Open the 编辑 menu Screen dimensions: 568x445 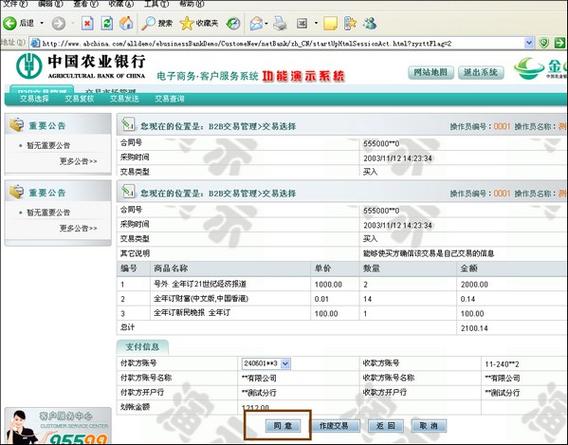click(50, 4)
